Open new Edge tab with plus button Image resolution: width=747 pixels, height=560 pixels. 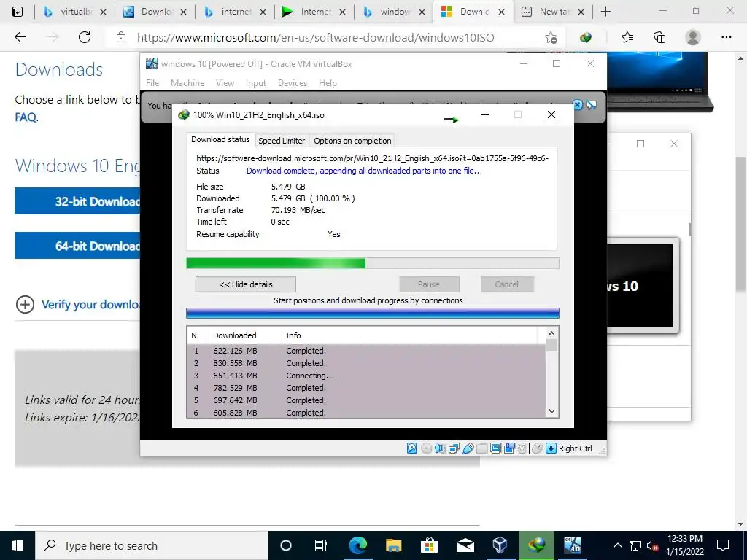tap(605, 12)
